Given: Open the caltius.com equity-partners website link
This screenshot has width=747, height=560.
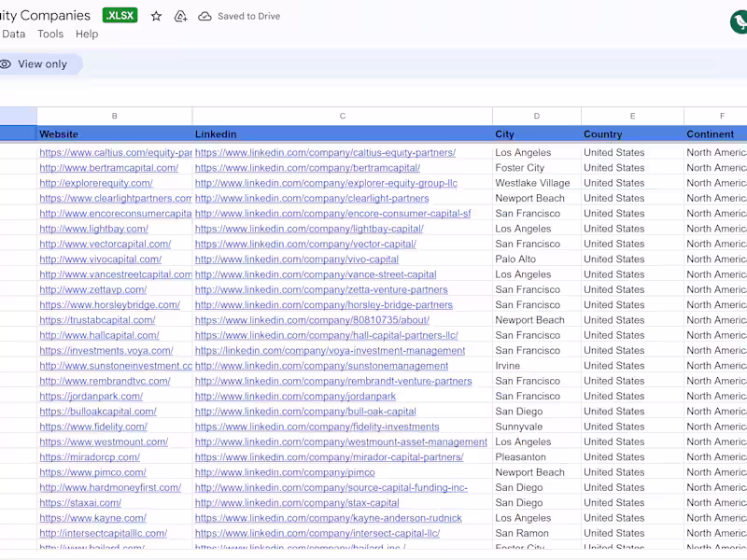Looking at the screenshot, I should [115, 152].
